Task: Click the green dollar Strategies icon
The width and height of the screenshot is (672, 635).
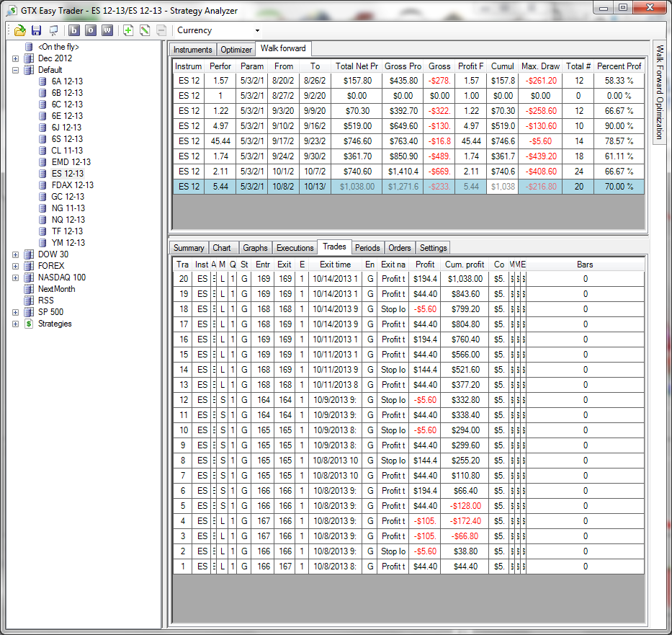Action: point(29,324)
